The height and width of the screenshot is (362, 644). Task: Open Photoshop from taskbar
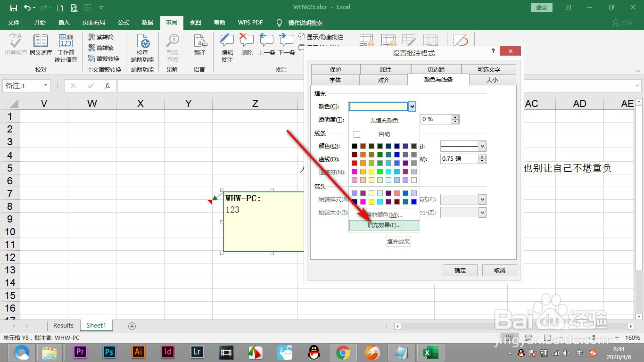[x=109, y=352]
